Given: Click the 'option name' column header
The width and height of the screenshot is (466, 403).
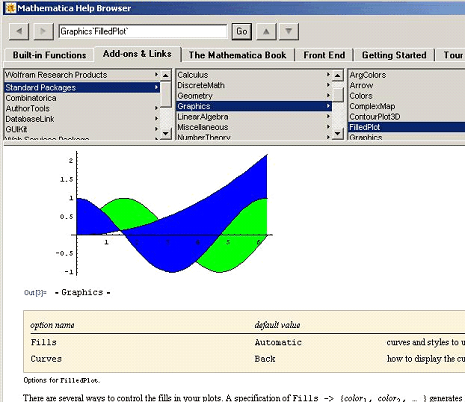Looking at the screenshot, I should coord(52,325).
